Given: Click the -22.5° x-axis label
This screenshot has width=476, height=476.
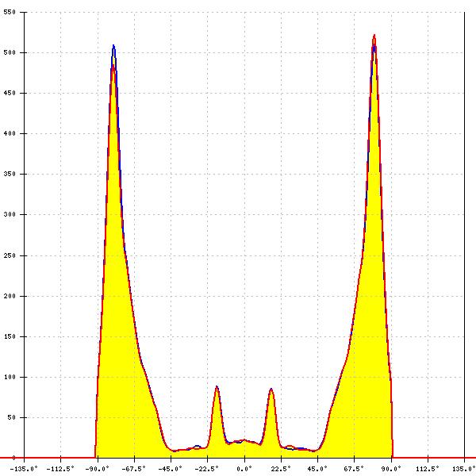Looking at the screenshot, I should [207, 469].
